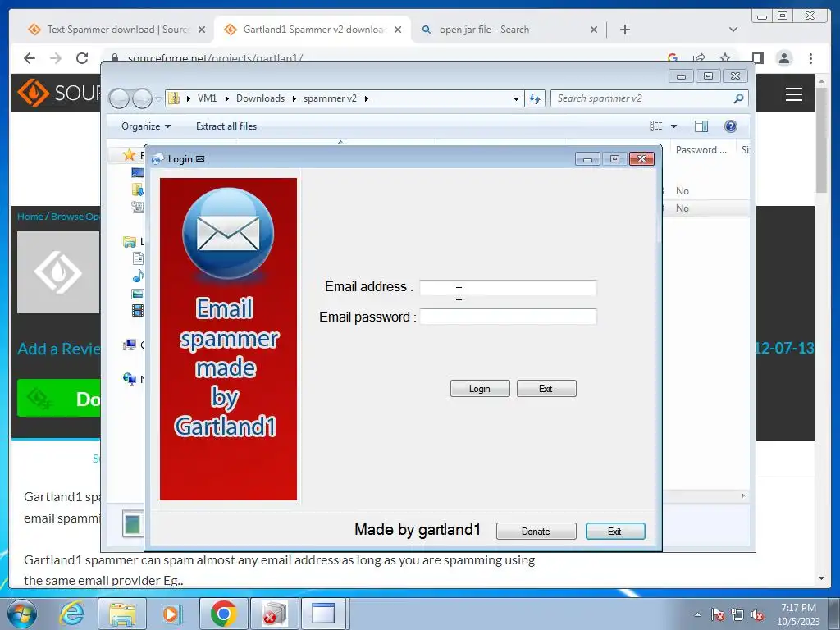Click the Computer icon in Explorer sidebar

(129, 345)
